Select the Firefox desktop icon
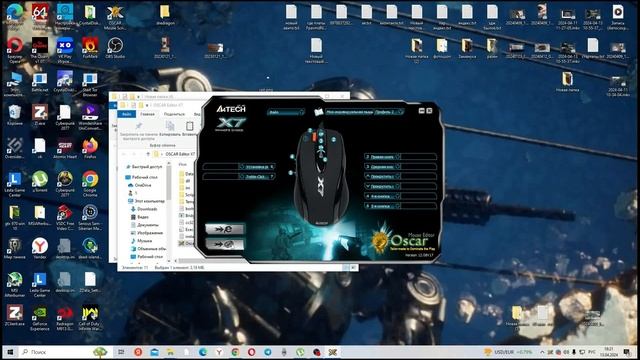640x360 pixels. 90,148
